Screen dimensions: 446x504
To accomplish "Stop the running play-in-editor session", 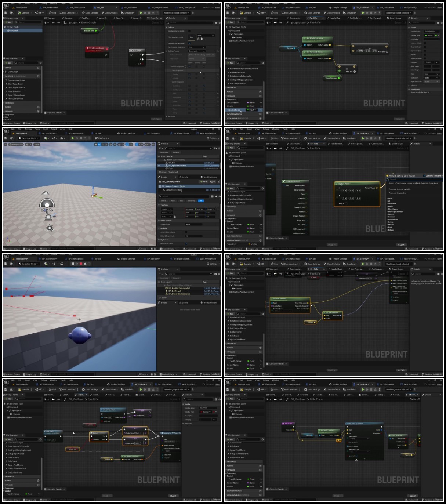I will (x=81, y=264).
